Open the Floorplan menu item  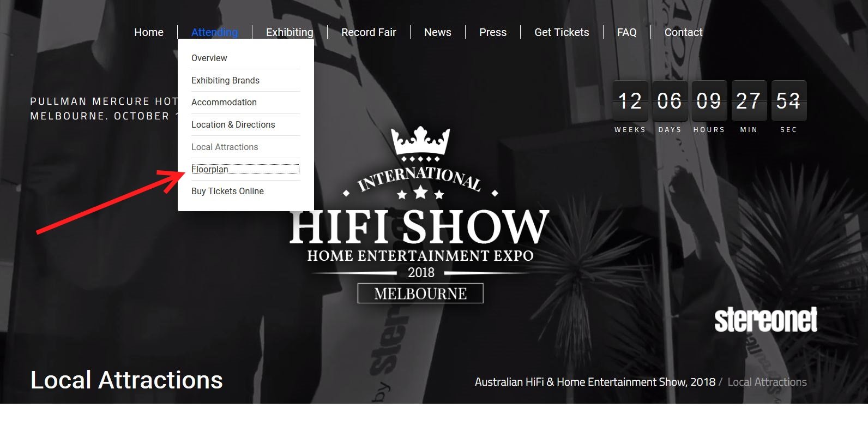coord(210,169)
